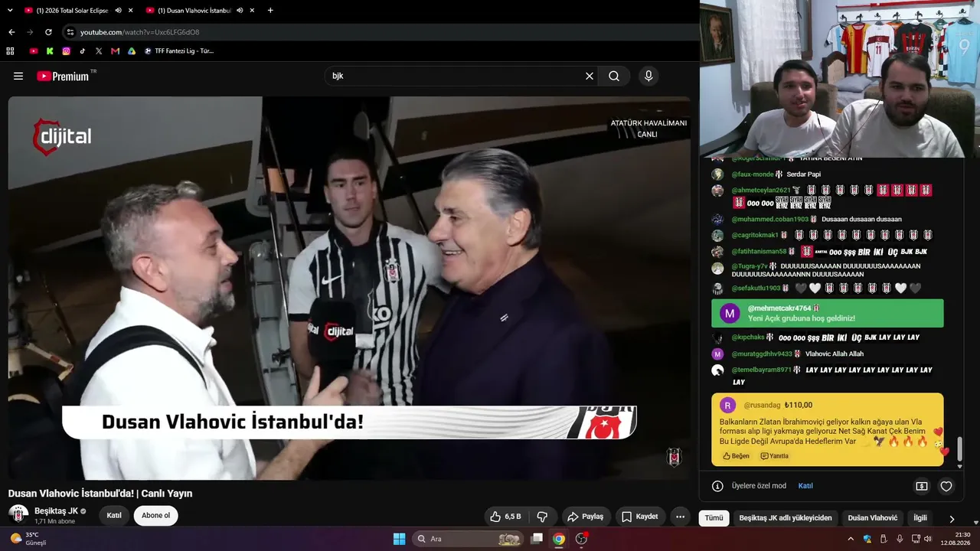Open the TikTok bookmark icon
Screen dimensions: 980x551
click(83, 51)
